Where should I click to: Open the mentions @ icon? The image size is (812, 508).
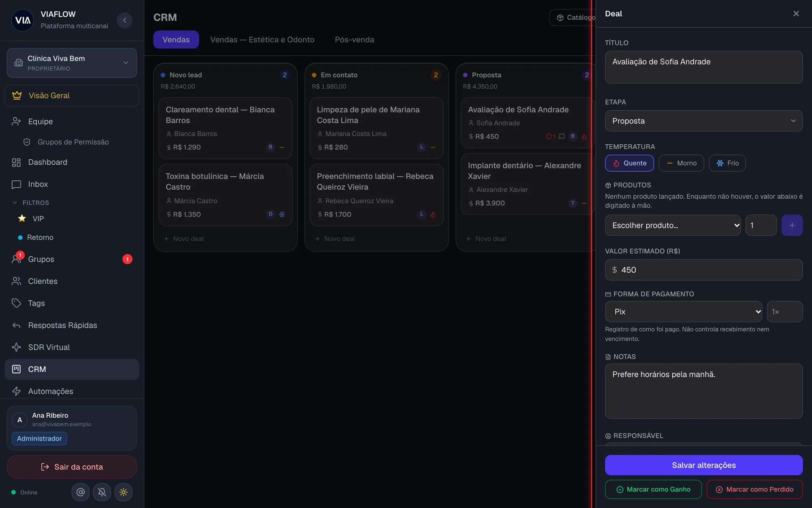[80, 492]
